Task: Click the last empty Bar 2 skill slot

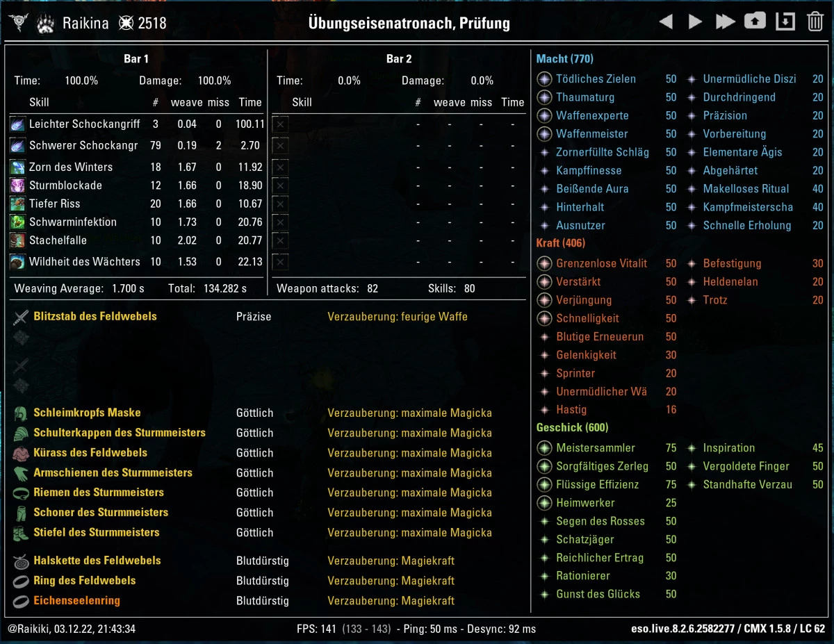Action: click(x=280, y=263)
